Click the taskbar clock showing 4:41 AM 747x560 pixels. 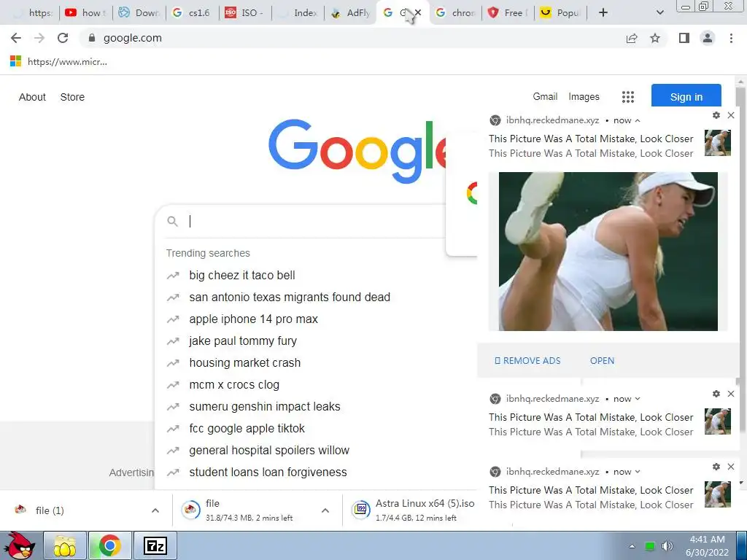point(708,545)
